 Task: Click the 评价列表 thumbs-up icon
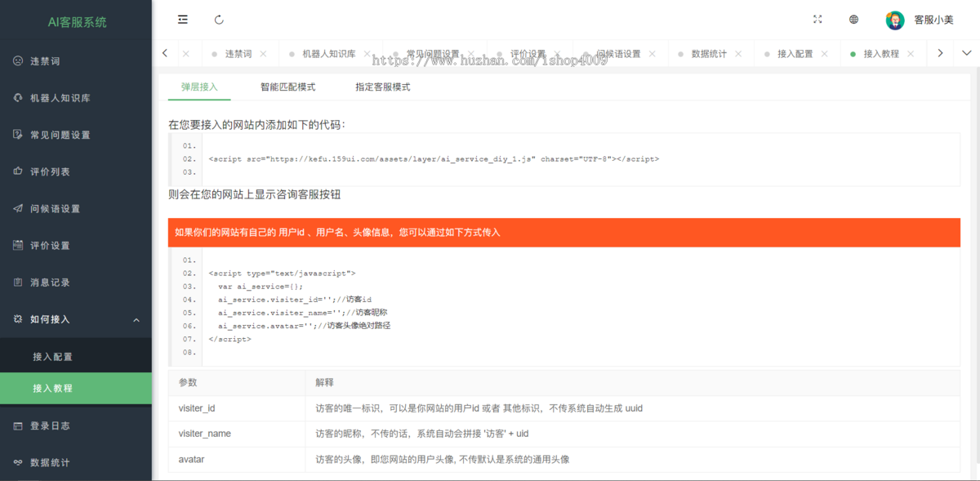click(18, 171)
